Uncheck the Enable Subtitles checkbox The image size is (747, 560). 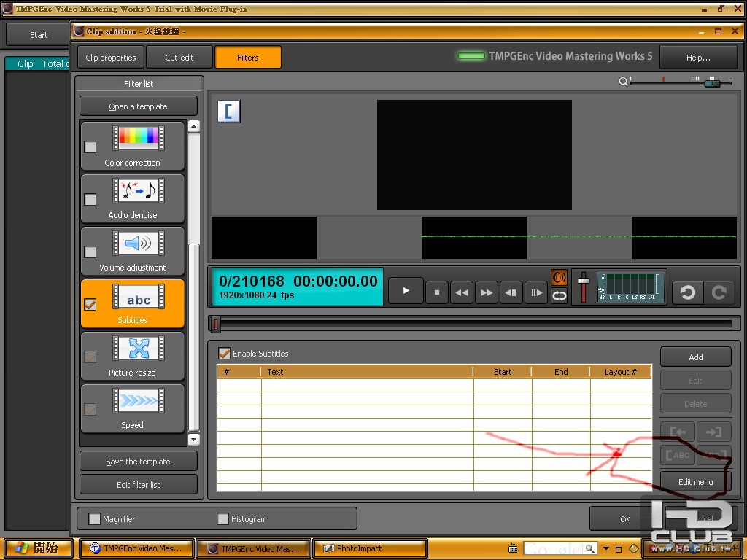225,354
